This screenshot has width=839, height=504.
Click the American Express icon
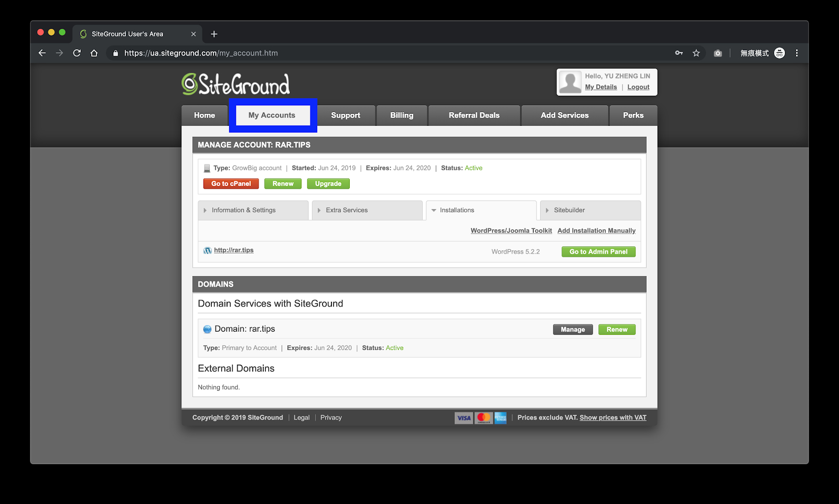click(x=501, y=418)
